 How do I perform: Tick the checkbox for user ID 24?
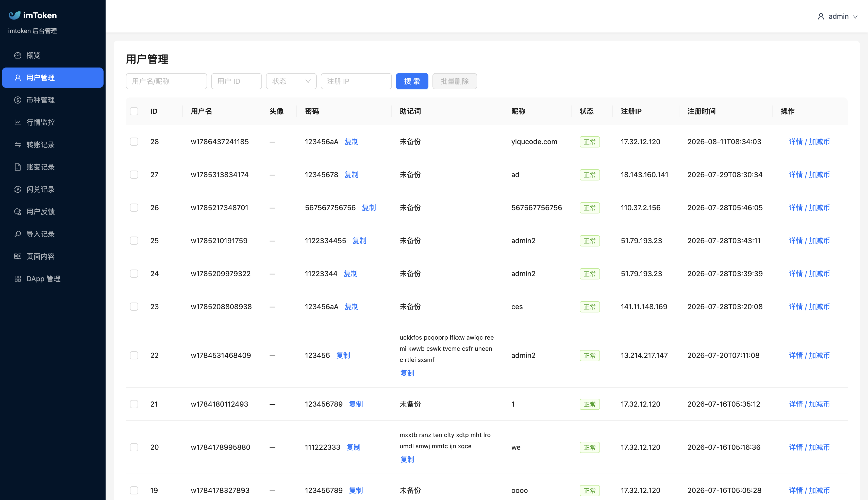tap(134, 274)
